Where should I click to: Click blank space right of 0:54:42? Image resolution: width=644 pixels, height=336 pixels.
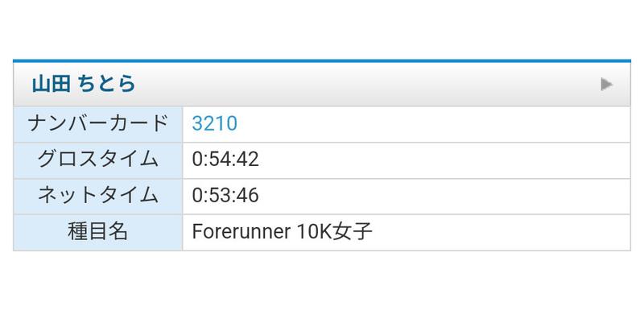click(x=443, y=160)
